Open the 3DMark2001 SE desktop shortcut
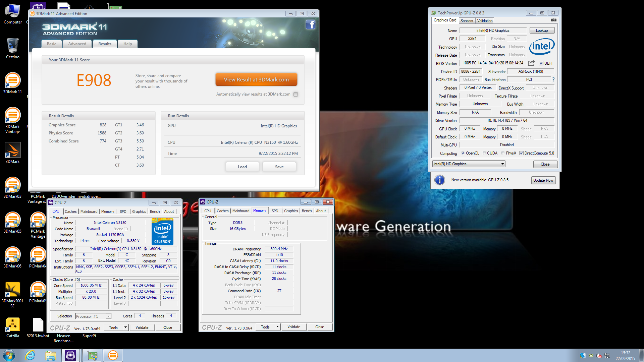This screenshot has height=362, width=644. point(13,295)
